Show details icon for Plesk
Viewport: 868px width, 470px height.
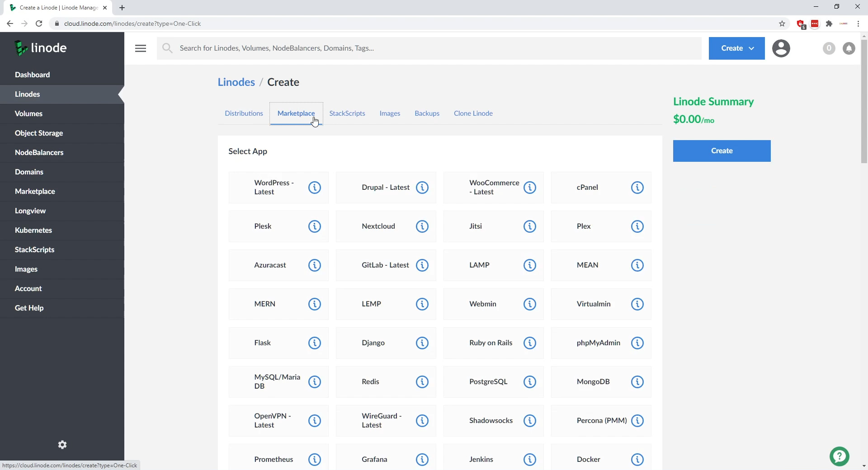[315, 226]
